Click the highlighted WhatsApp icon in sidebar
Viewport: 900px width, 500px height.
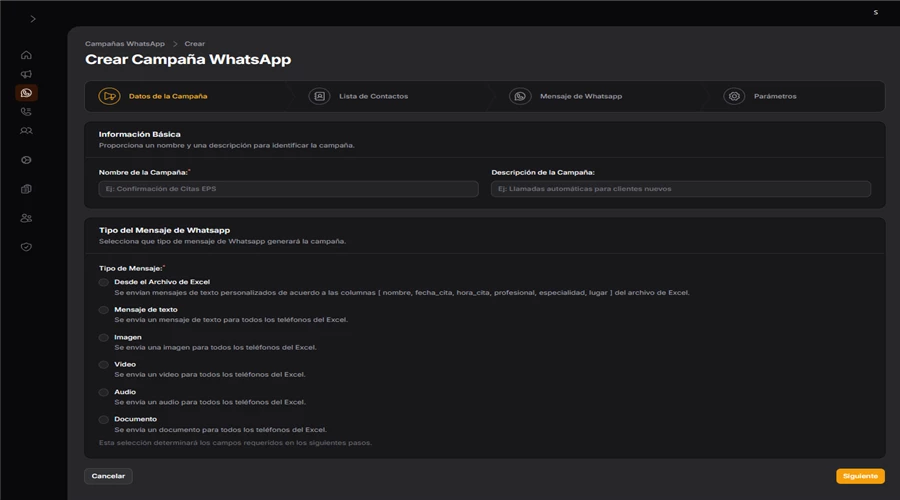coord(26,93)
